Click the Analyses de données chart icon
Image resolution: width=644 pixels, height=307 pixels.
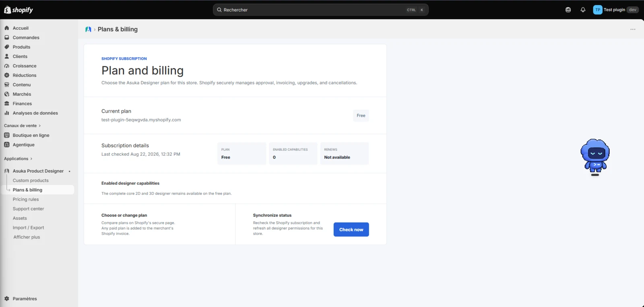(7, 113)
